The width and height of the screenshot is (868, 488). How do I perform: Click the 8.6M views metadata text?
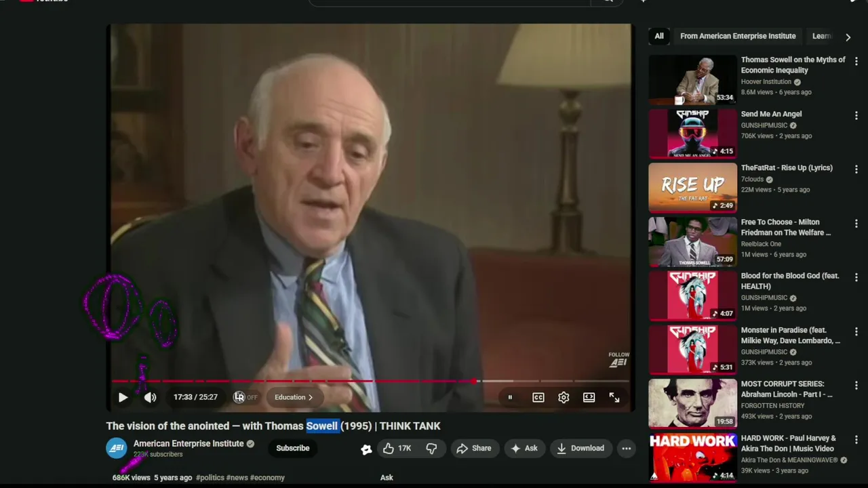point(757,92)
